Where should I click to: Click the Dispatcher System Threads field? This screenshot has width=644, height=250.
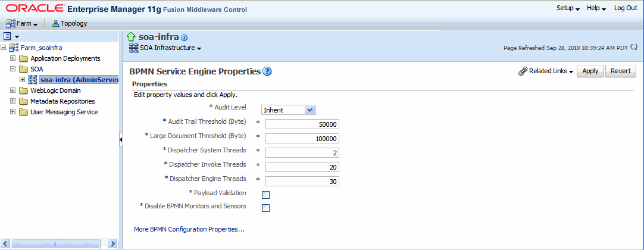[x=302, y=153]
